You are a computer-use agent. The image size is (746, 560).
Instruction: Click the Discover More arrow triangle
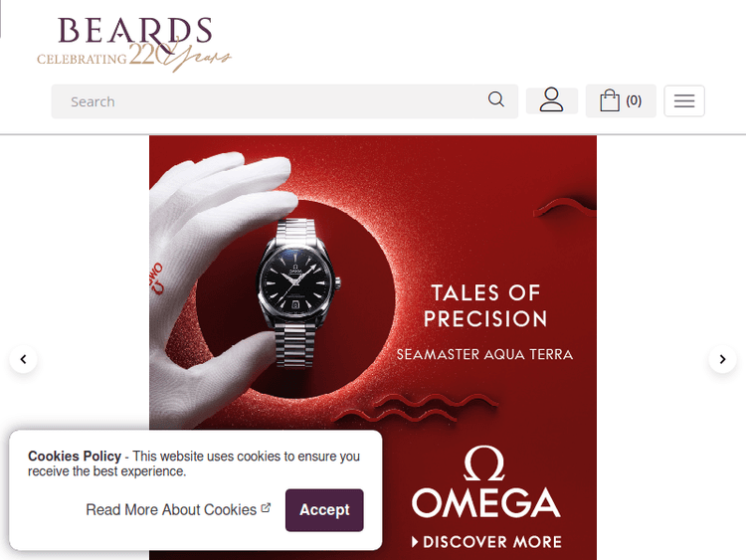(415, 542)
